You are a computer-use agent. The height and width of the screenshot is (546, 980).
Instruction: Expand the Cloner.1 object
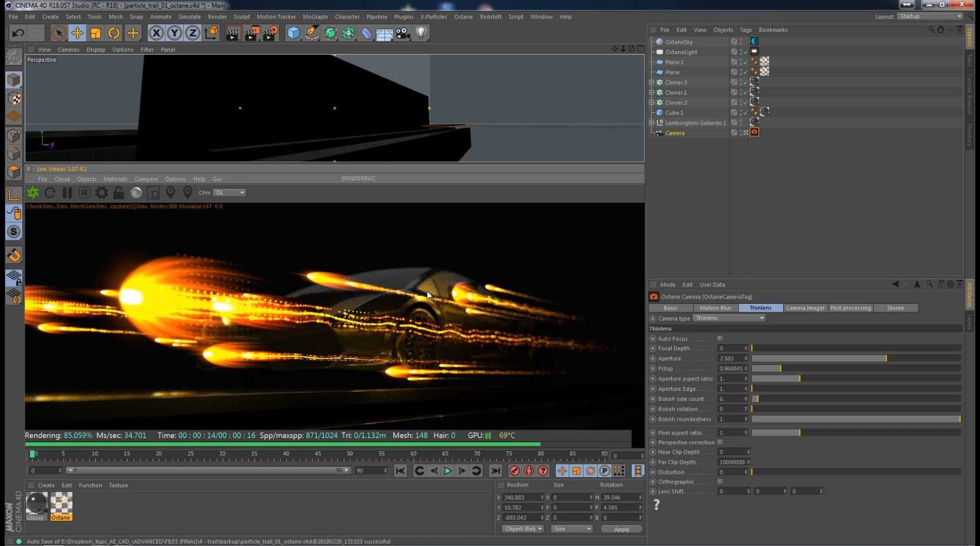pyautogui.click(x=652, y=92)
